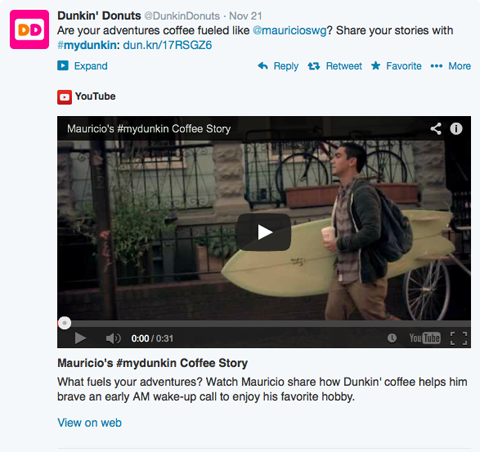Enter fullscreen mode on the video
Viewport: 480px width, 452px height.
pos(459,338)
